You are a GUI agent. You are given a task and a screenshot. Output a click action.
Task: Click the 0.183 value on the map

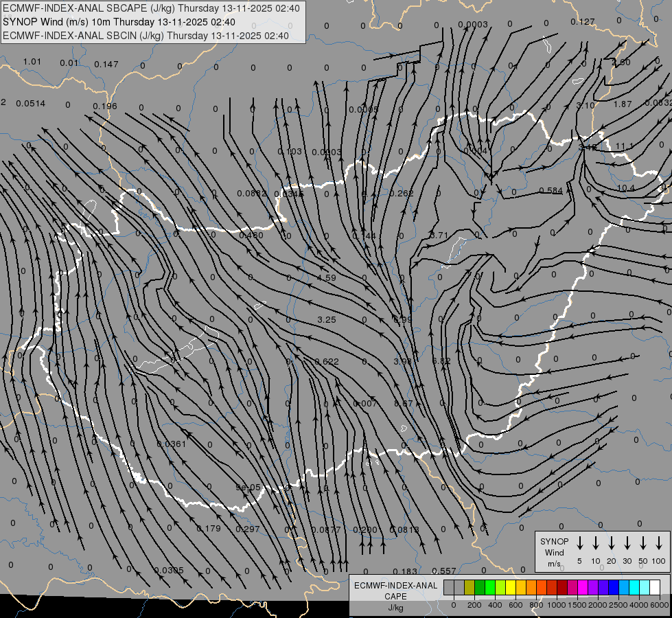(x=405, y=572)
